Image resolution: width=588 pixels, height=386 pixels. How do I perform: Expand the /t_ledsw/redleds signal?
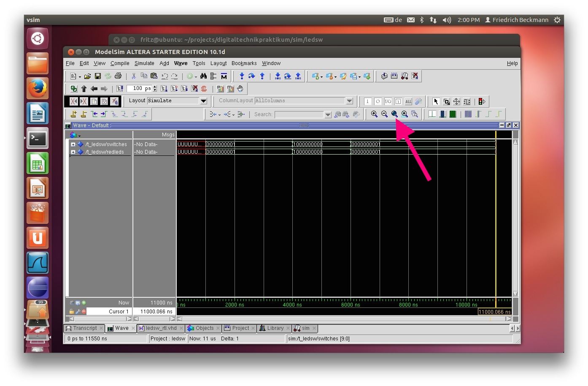tap(73, 152)
